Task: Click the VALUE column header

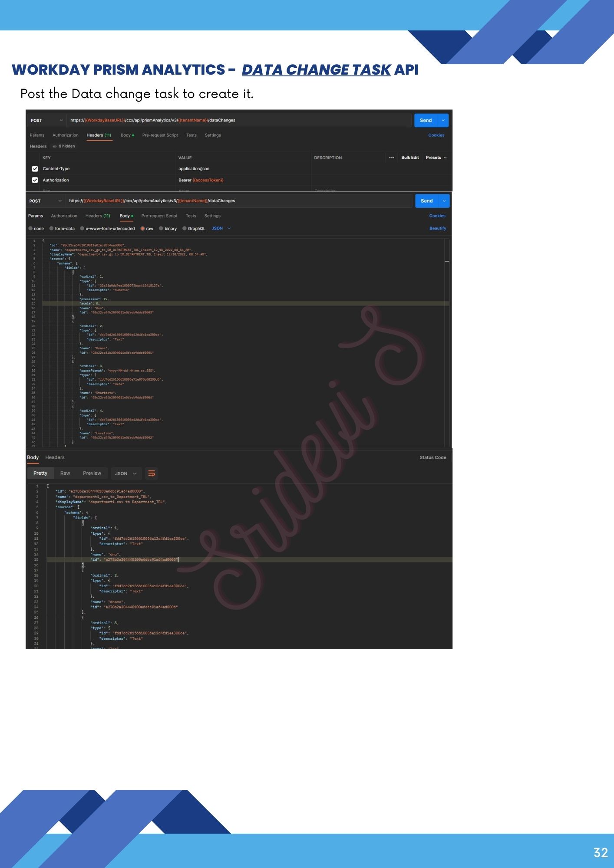Action: [x=185, y=158]
